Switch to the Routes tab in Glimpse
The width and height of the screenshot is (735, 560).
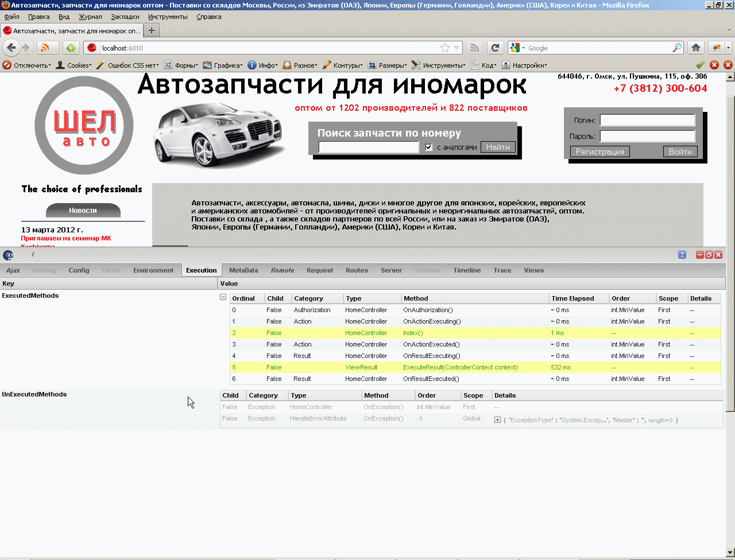(x=357, y=270)
